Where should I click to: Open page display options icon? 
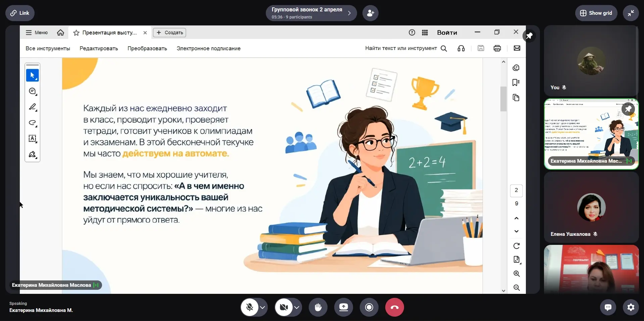coord(517,259)
